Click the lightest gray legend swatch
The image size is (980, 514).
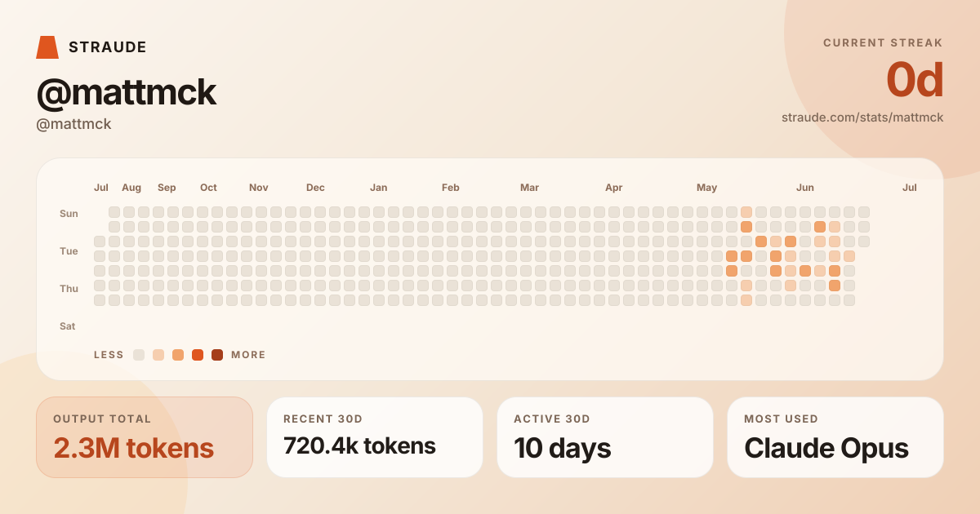click(x=139, y=355)
